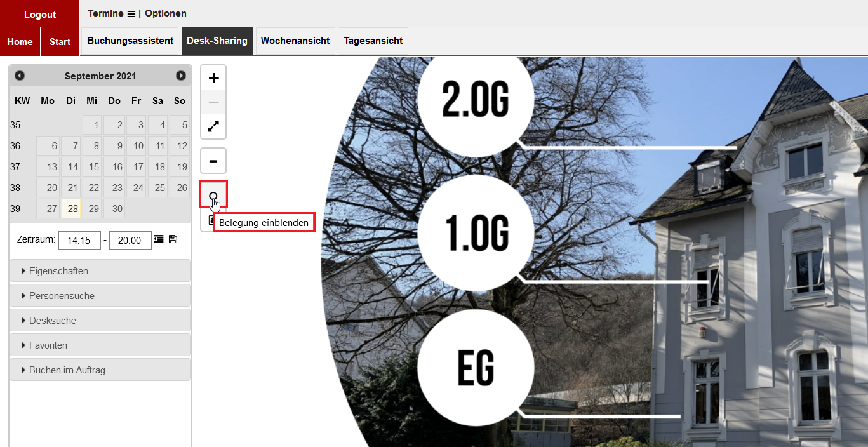Switch to the Start tab
Image resolution: width=868 pixels, height=447 pixels.
60,41
